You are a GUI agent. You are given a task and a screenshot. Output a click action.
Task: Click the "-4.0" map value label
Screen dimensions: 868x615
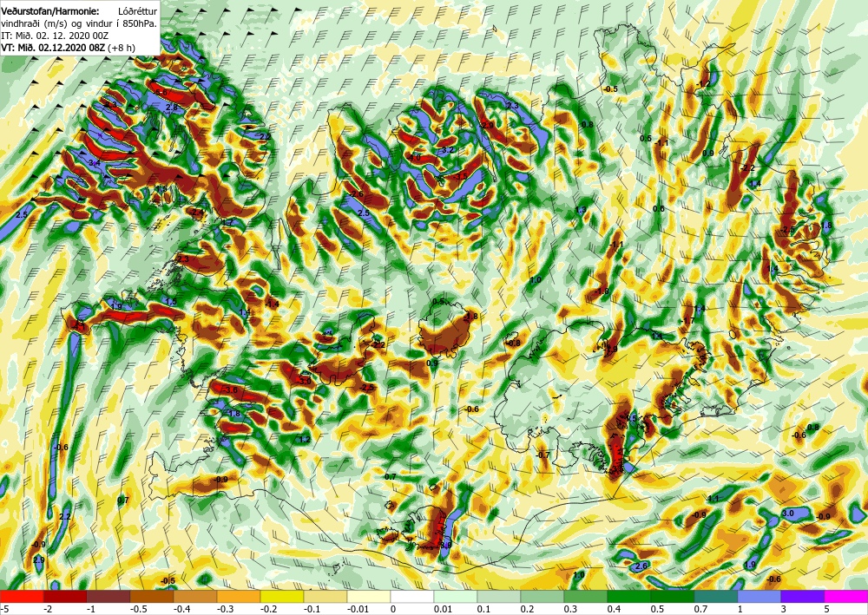point(413,158)
